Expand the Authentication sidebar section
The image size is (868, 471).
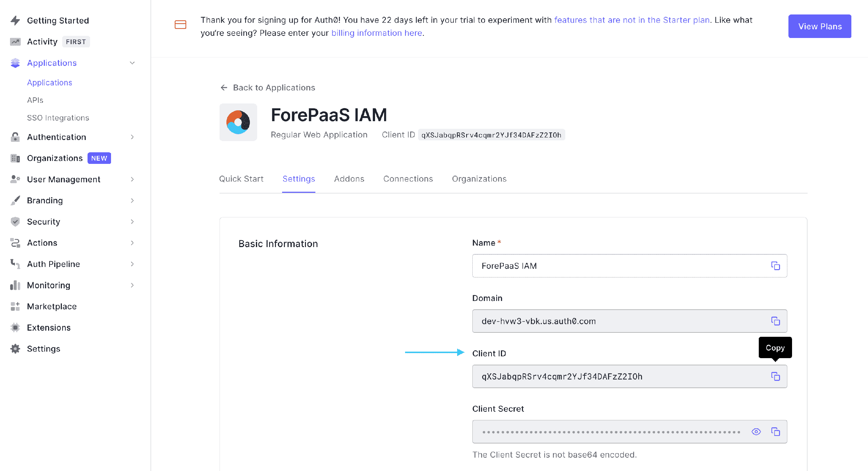point(132,137)
